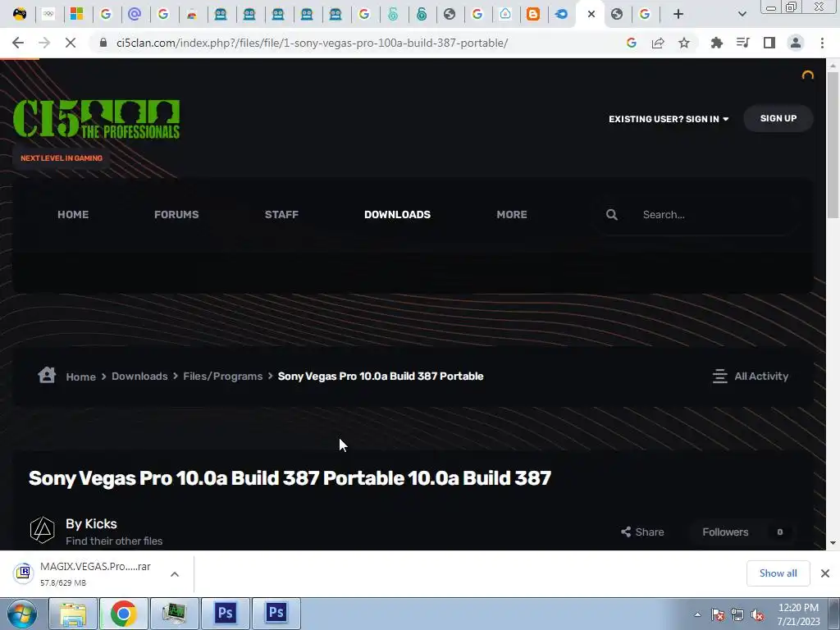Open the Chrome profile avatar
The width and height of the screenshot is (840, 630).
click(796, 43)
